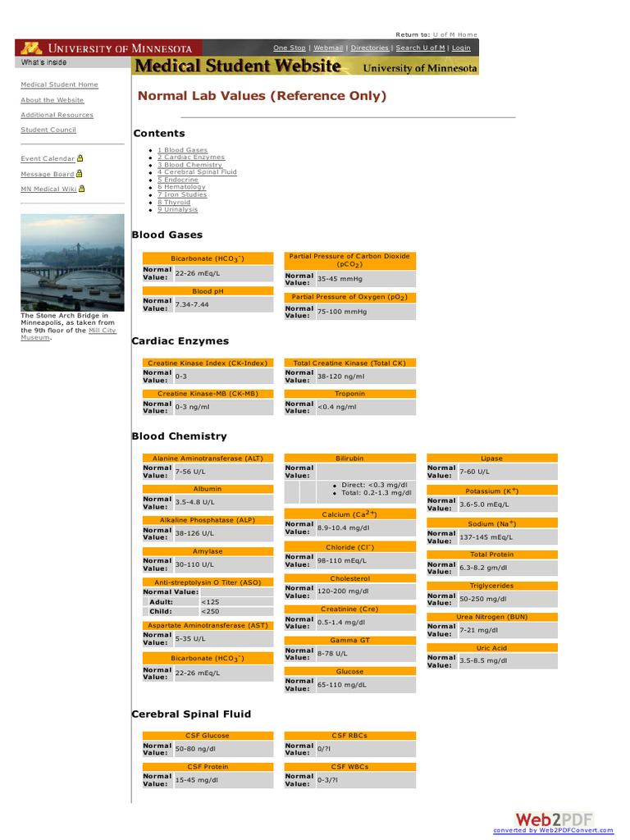Image resolution: width=630 pixels, height=840 pixels.
Task: Open Additional Resources sidebar link
Action: tap(57, 115)
